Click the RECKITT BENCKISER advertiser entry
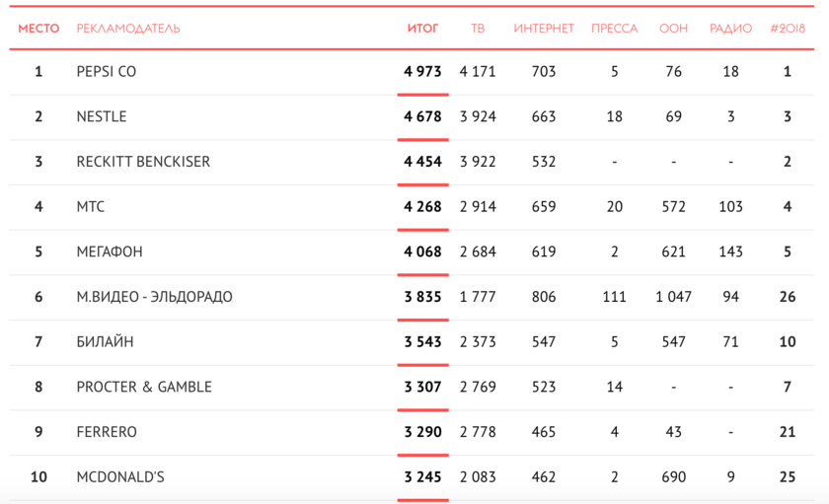 click(143, 162)
